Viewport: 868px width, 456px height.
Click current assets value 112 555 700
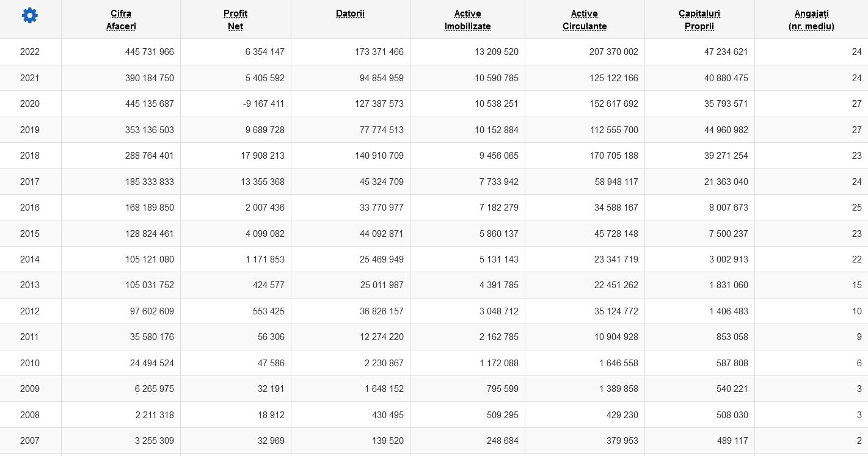coord(614,130)
